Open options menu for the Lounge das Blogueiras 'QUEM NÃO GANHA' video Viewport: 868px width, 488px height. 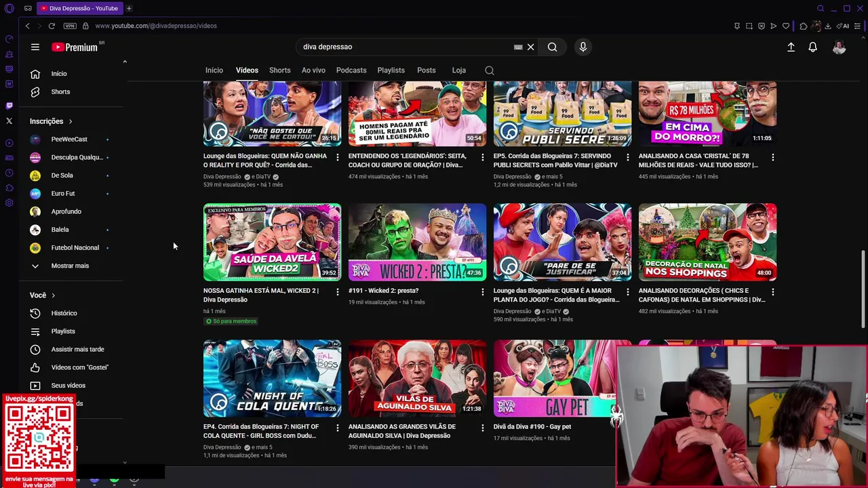point(337,157)
